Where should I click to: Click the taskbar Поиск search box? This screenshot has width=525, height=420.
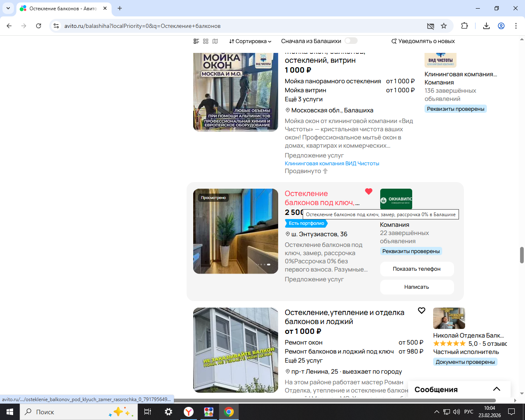pyautogui.click(x=78, y=412)
